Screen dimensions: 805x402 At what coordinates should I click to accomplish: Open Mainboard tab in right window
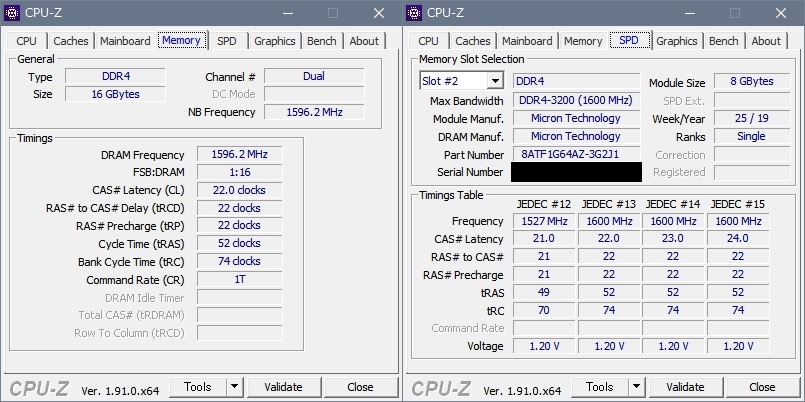(x=527, y=41)
